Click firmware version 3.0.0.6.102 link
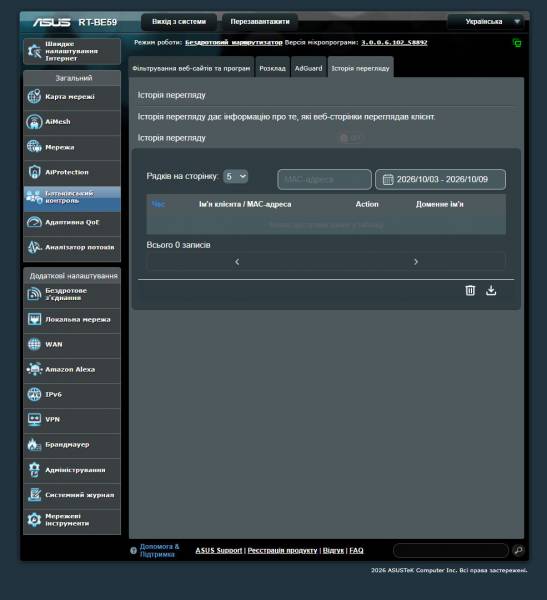 tap(394, 42)
